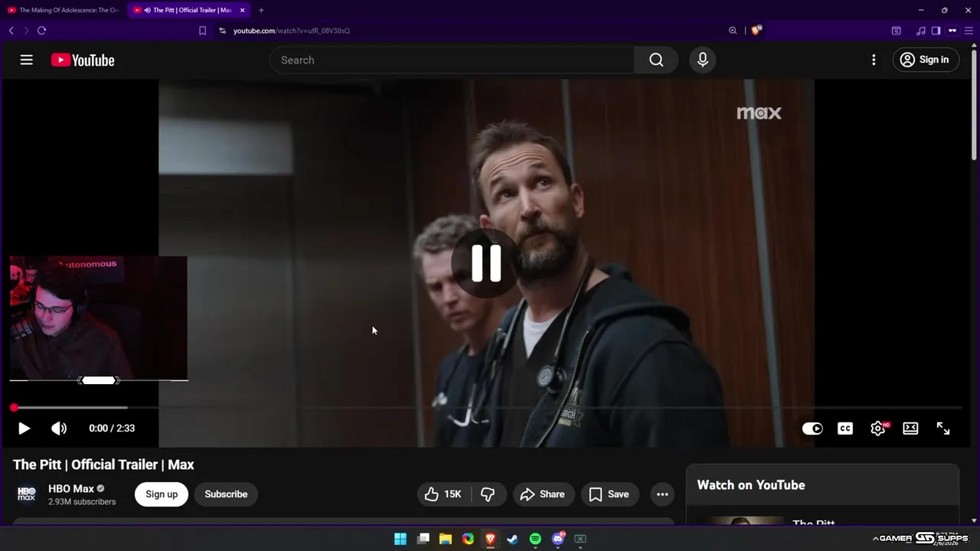
Task: Open the browser media control music icon
Action: point(921,31)
